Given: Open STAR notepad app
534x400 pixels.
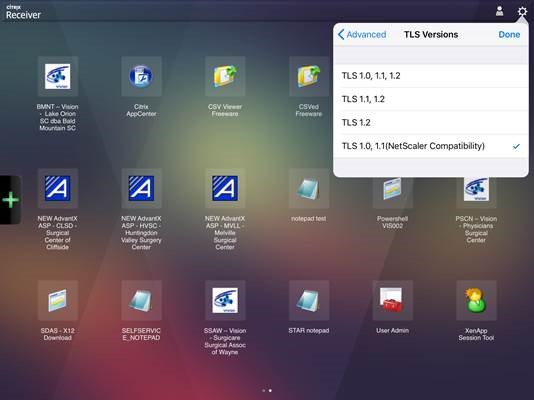Looking at the screenshot, I should pyautogui.click(x=309, y=300).
